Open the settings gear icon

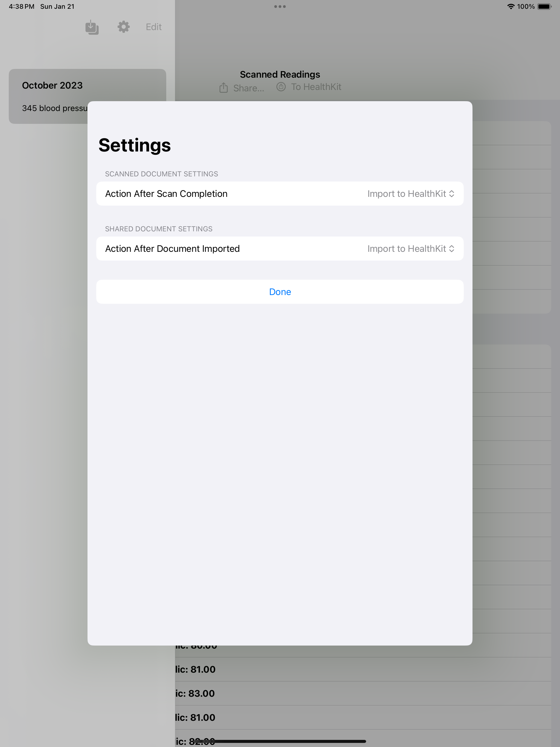coord(124,27)
